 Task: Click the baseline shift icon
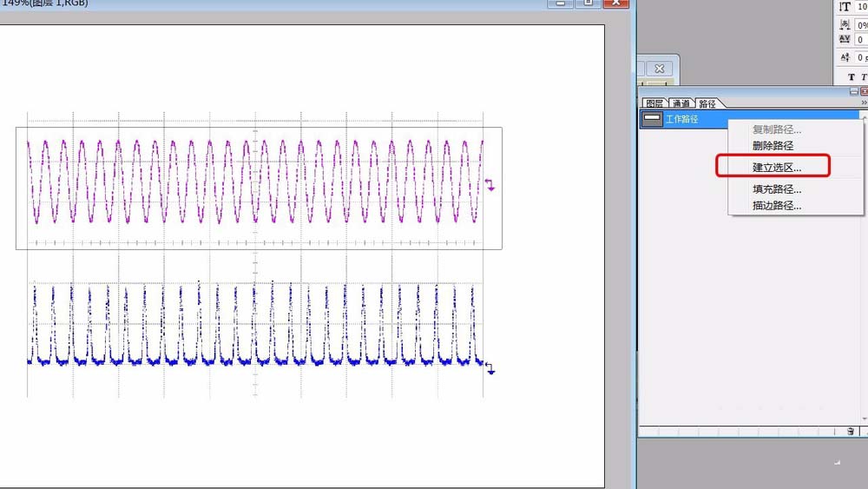[845, 57]
